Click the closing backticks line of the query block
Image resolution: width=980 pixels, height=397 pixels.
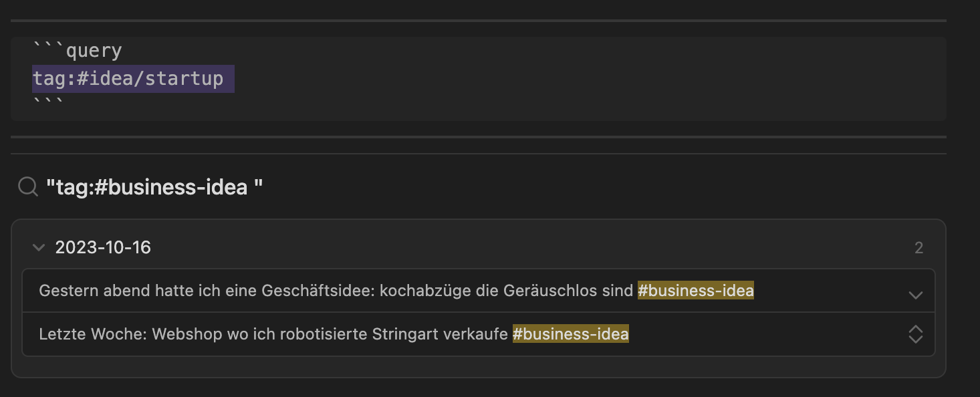(48, 103)
